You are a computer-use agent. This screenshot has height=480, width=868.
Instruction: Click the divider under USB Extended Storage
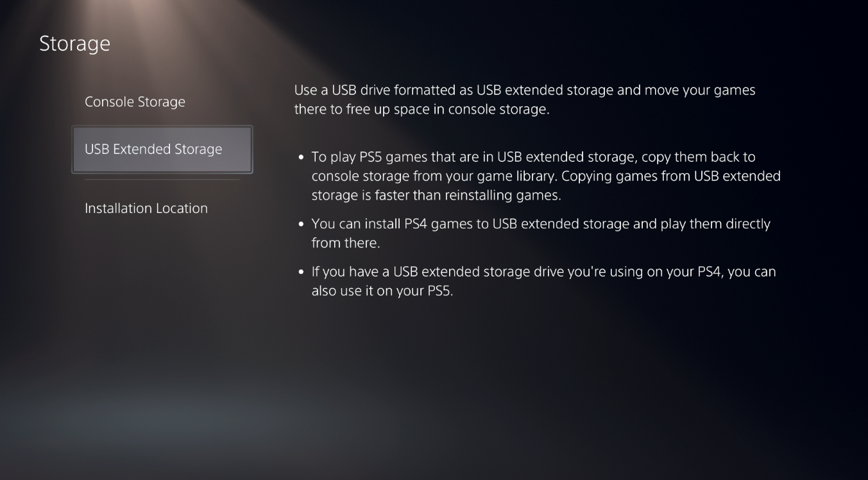(x=162, y=180)
